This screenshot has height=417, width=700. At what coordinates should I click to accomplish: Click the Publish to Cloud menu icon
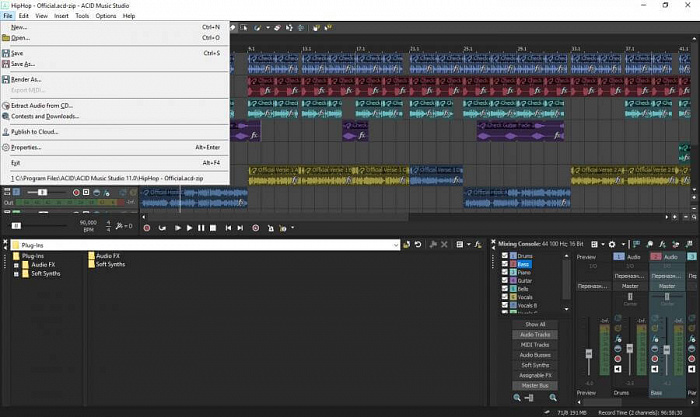pos(6,132)
